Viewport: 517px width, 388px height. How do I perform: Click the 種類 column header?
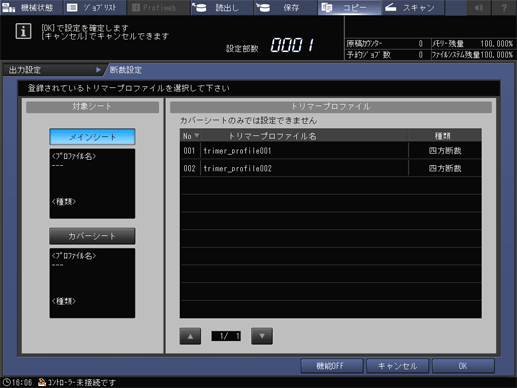pyautogui.click(x=444, y=136)
